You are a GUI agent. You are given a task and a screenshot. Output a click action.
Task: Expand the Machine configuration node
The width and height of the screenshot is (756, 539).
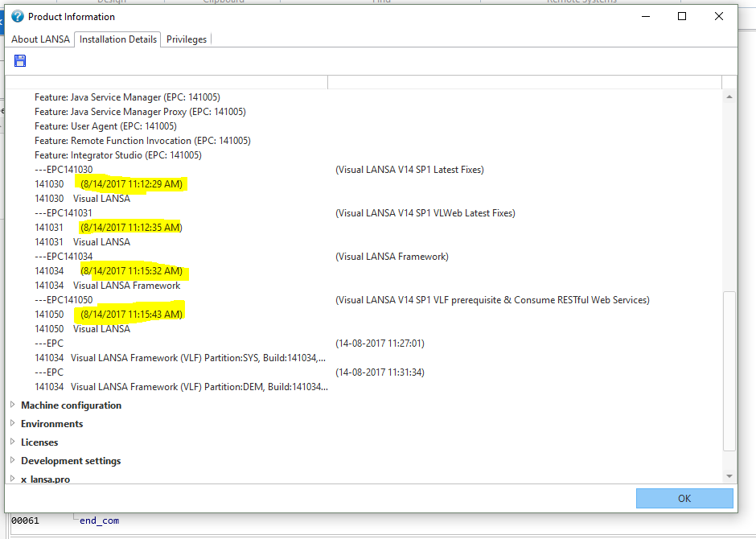(x=13, y=405)
